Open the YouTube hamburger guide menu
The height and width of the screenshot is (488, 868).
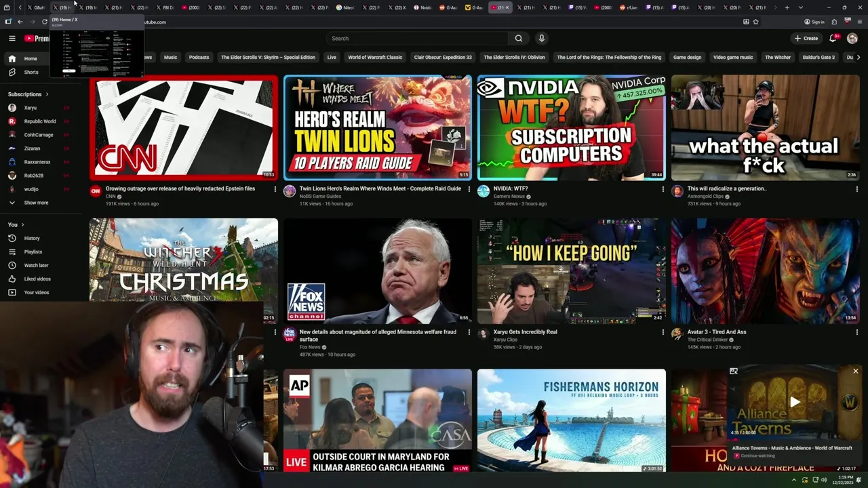click(x=12, y=39)
